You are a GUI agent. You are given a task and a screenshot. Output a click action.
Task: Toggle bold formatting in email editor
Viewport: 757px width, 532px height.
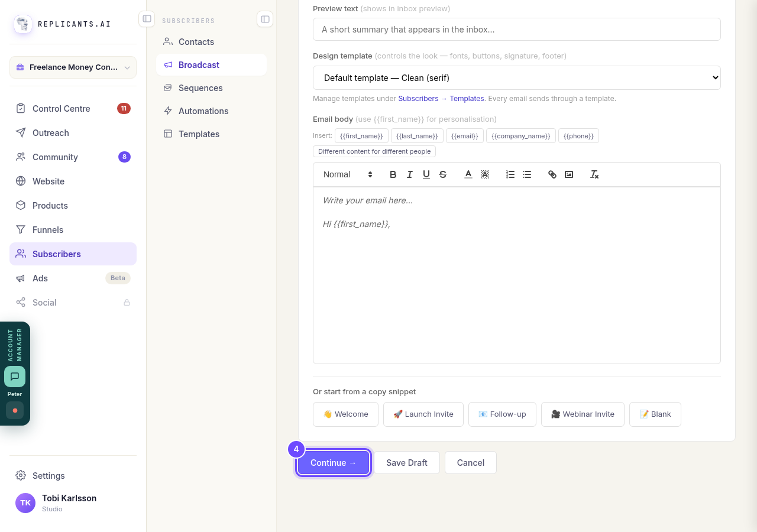393,174
